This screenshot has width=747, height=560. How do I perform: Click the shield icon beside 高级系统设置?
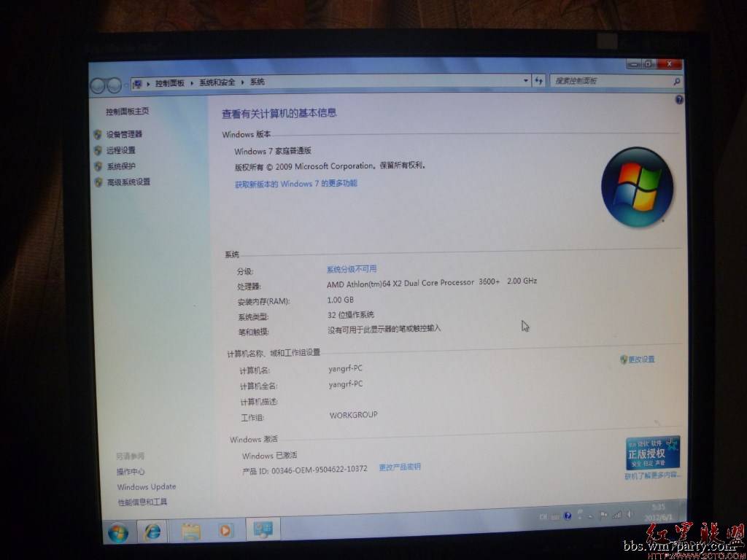98,182
